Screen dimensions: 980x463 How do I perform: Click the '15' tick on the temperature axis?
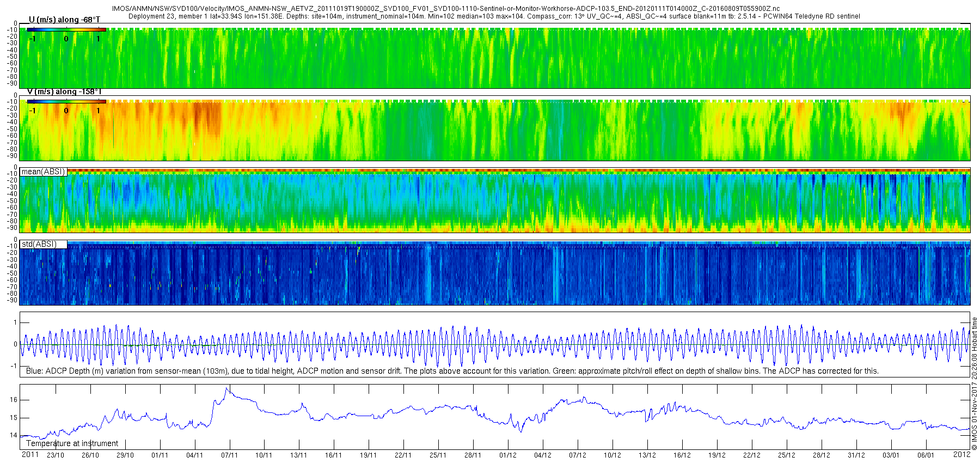(14, 418)
